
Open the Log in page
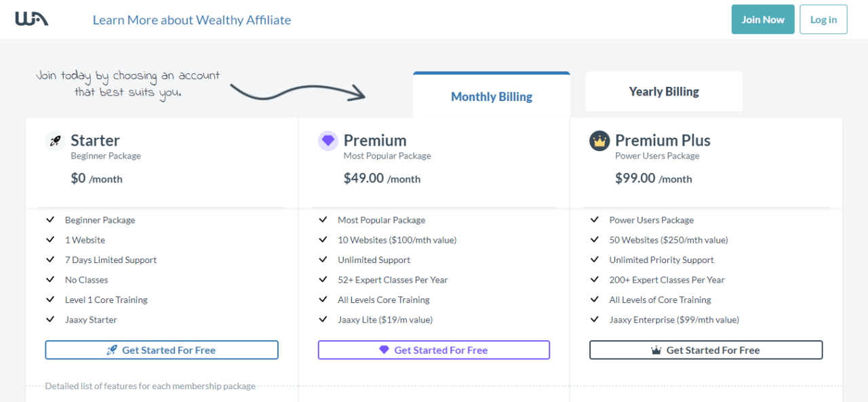pyautogui.click(x=823, y=20)
